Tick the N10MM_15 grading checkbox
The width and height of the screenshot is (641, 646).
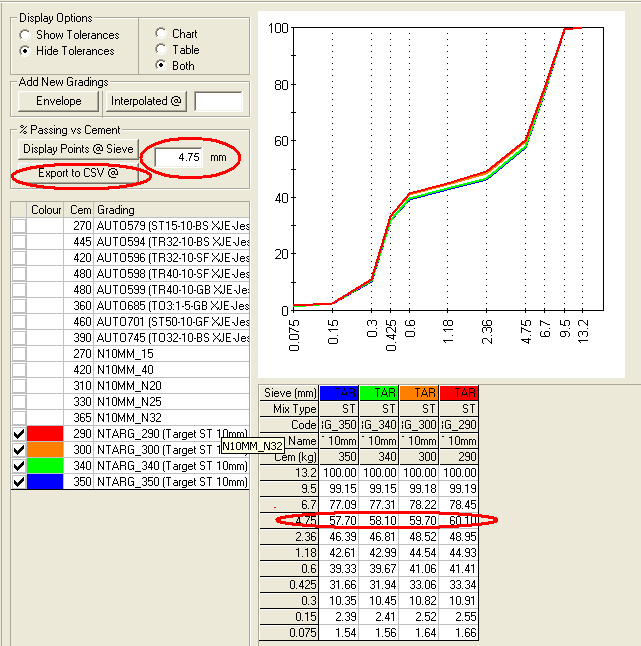coord(19,354)
